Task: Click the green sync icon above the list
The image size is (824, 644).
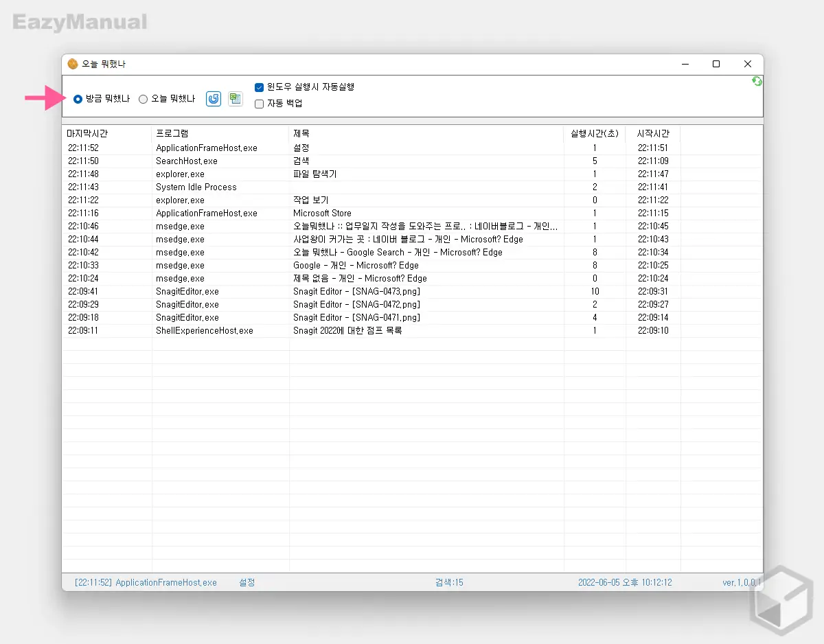Action: point(756,80)
